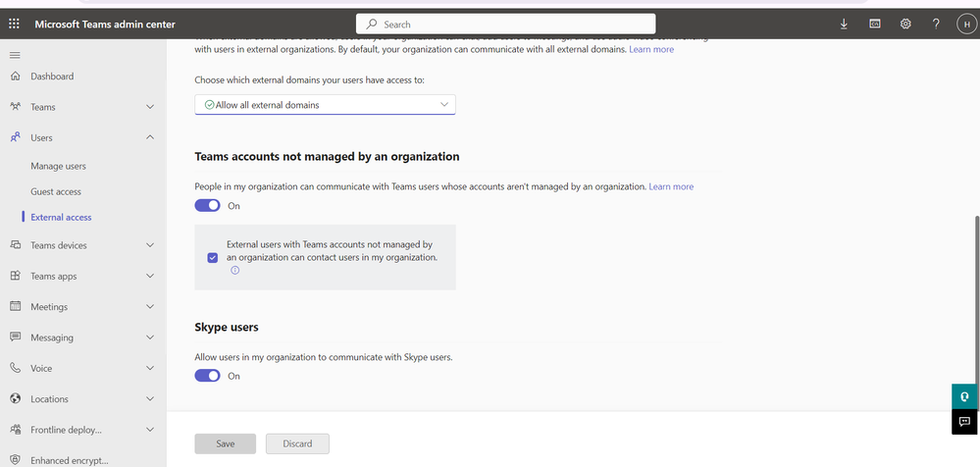Open the teal help headset button
This screenshot has width=980, height=467.
963,397
